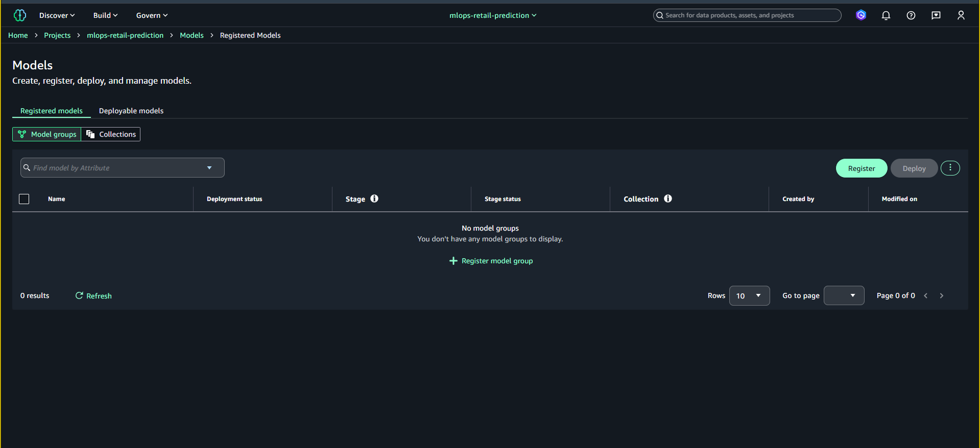Open the user profile icon

point(961,15)
